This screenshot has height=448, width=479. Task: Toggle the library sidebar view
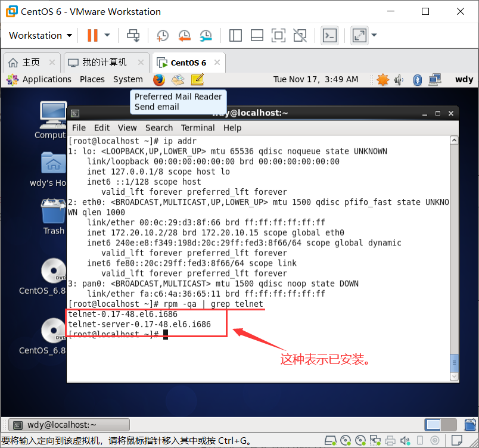tap(235, 35)
